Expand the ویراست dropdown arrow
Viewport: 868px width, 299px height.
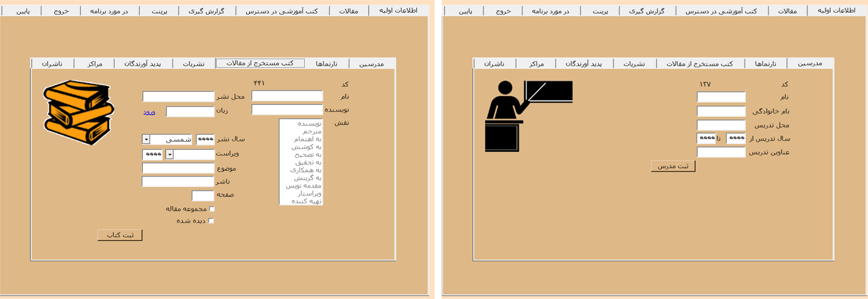click(x=170, y=155)
